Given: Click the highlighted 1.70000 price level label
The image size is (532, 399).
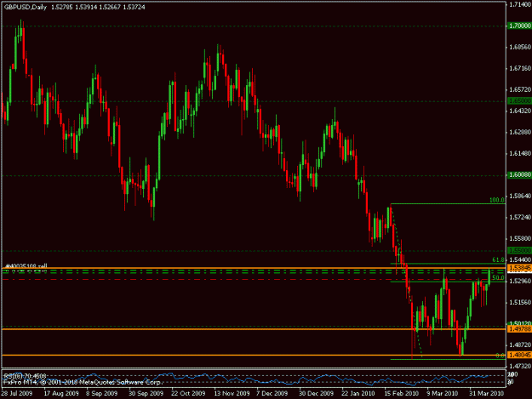Looking at the screenshot, I should (519, 26).
